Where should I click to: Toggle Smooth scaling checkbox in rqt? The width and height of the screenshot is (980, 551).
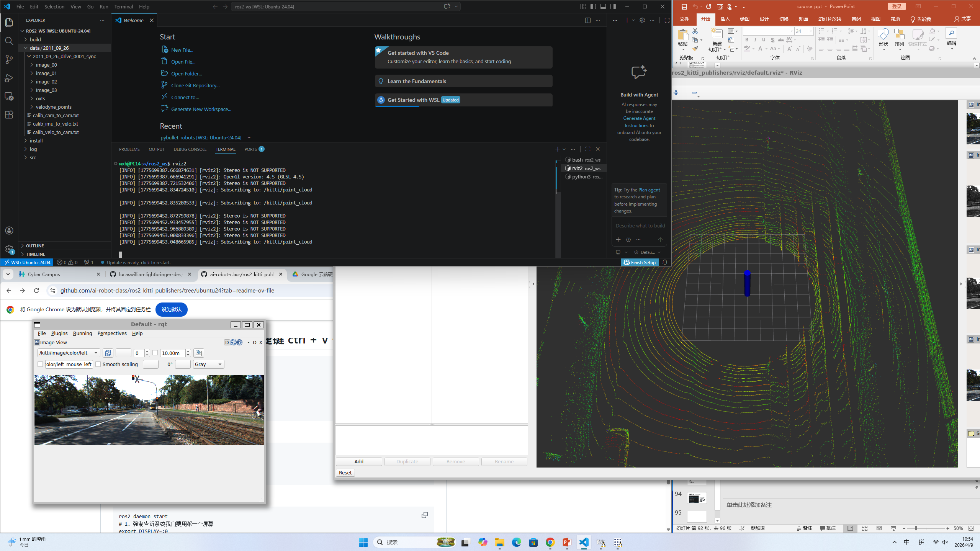(98, 364)
